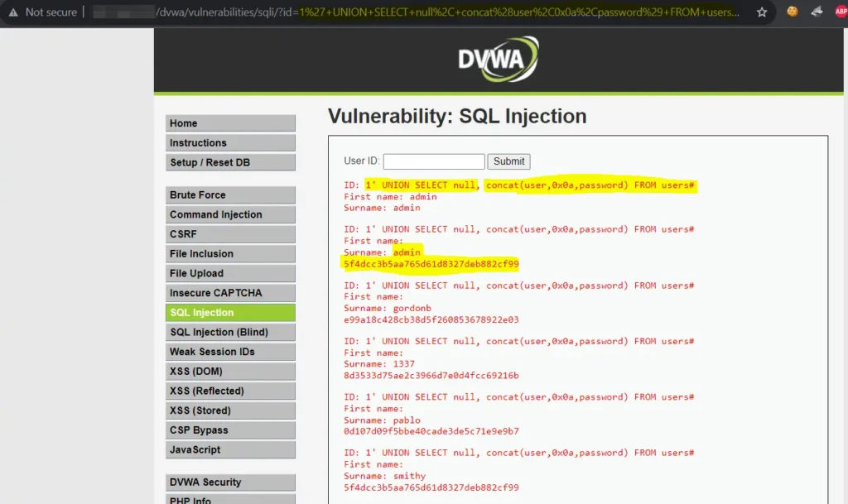Open the Instructions page
848x504 pixels.
point(230,142)
